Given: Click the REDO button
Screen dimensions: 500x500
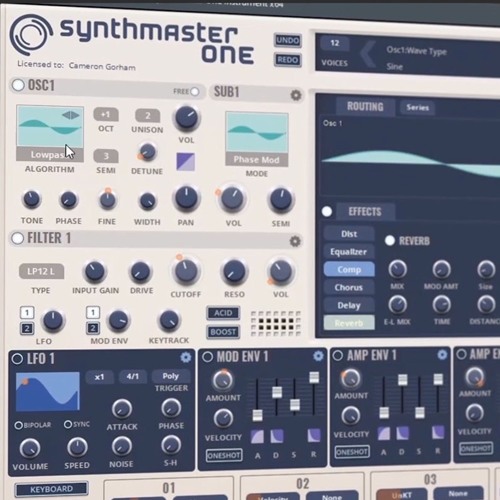Looking at the screenshot, I should 288,60.
